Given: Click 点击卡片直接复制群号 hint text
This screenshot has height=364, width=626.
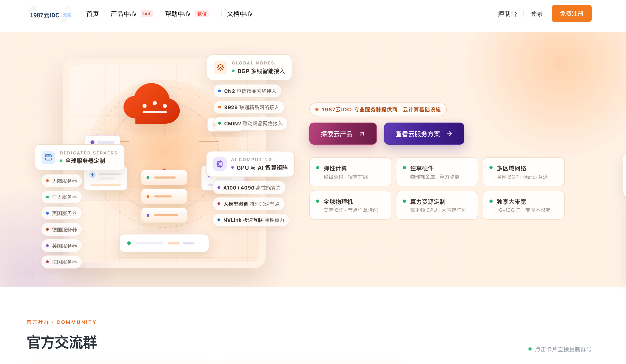Looking at the screenshot, I should pyautogui.click(x=563, y=349).
